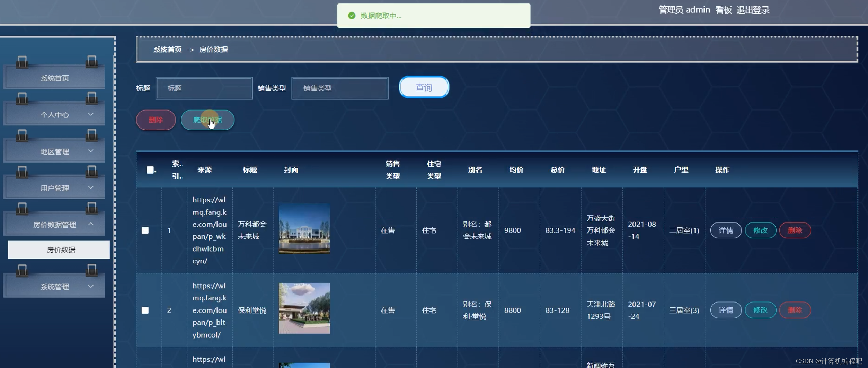Click 退出登录 to log out
Screen dimensions: 868x368
point(753,10)
